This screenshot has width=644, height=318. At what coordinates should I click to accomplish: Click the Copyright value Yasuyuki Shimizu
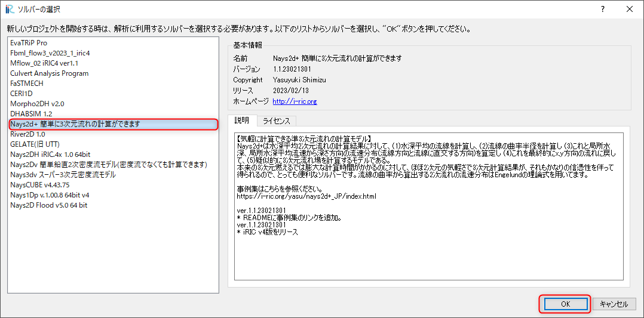click(298, 79)
